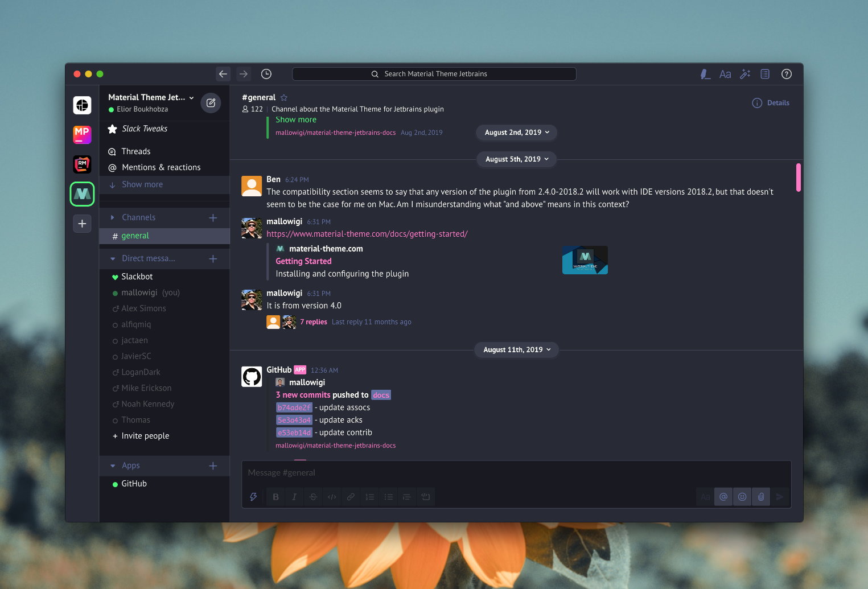This screenshot has height=589, width=868.
Task: Star the #general channel
Action: [284, 98]
